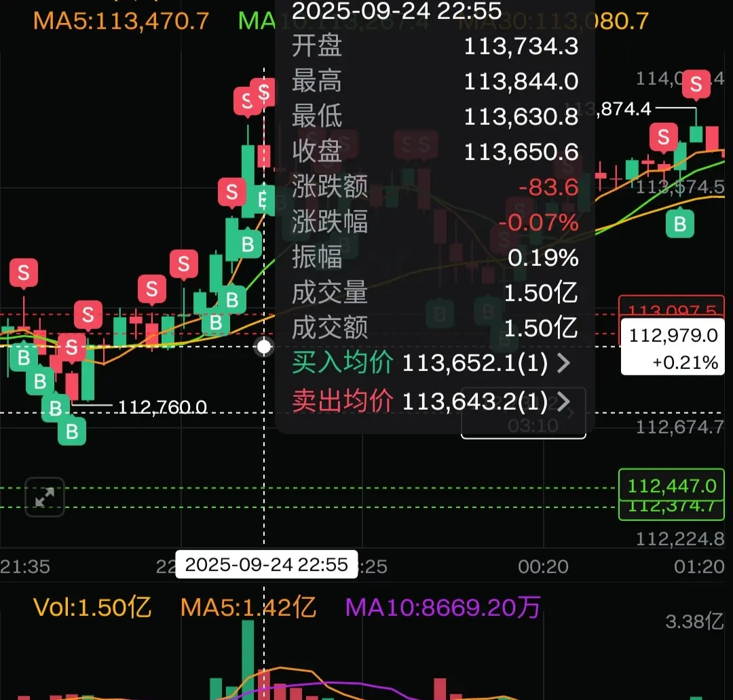Open the 卖出均价 detail chevron

pyautogui.click(x=563, y=402)
